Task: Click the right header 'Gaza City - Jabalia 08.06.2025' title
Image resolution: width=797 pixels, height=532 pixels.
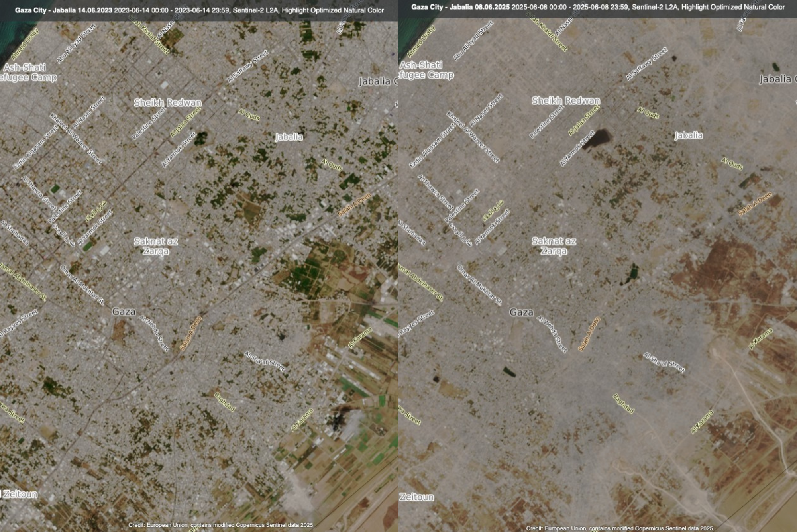Action: tap(460, 7)
